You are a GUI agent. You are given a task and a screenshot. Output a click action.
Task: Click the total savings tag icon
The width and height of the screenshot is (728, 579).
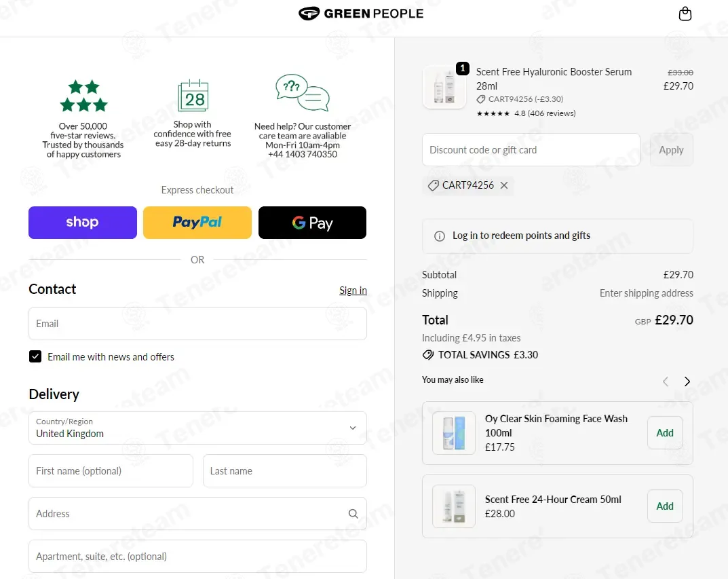(x=427, y=355)
